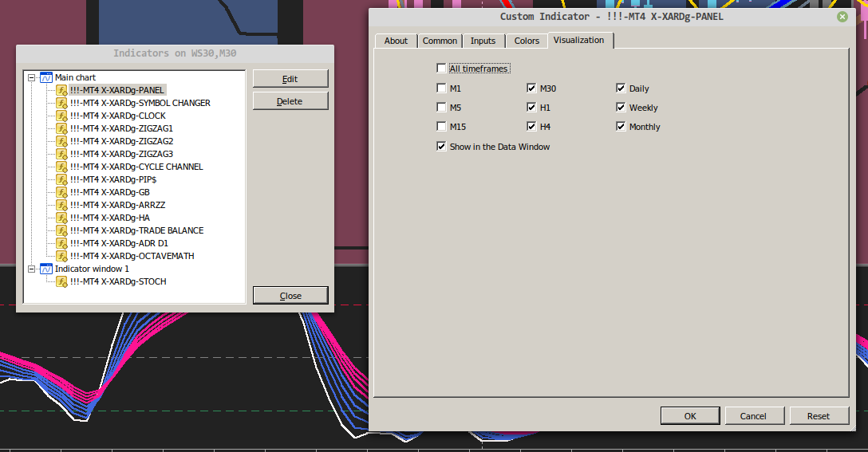Switch to the Common tab
Viewport: 868px width, 452px height.
click(440, 41)
